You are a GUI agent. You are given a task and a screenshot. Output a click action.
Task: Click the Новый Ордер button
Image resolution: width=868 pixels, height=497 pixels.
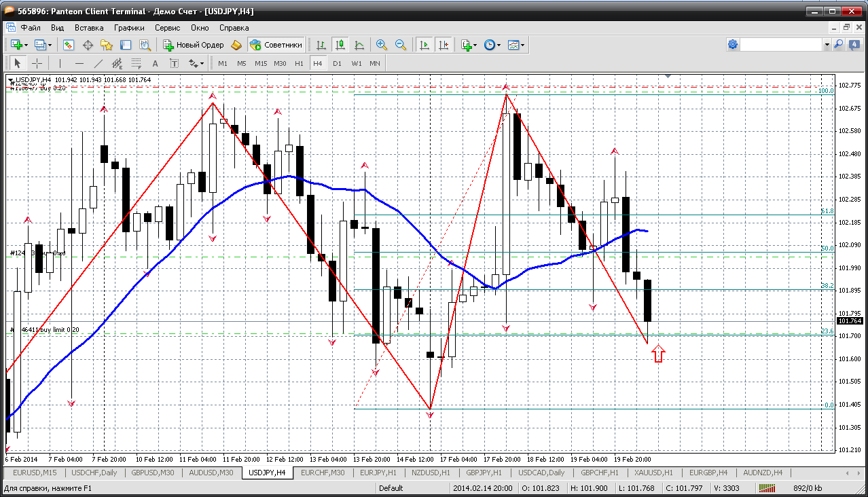193,45
